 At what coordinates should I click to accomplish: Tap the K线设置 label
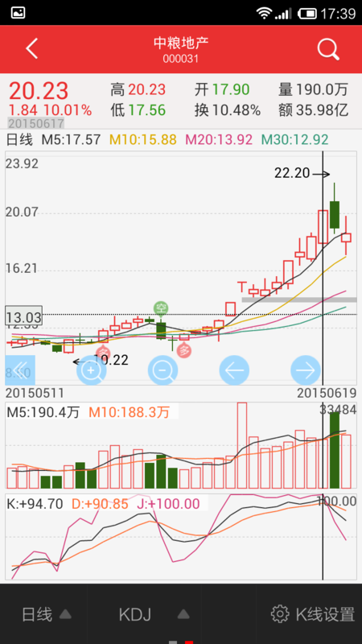(x=325, y=614)
